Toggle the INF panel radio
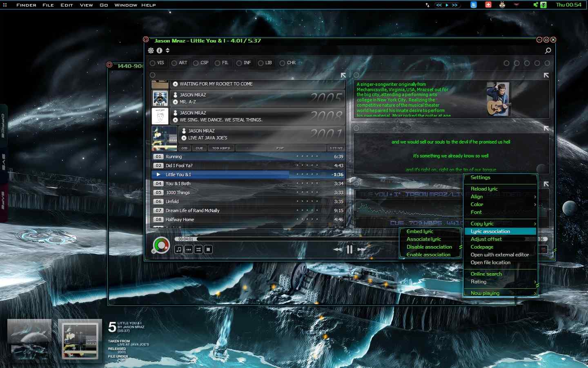Viewport: 588px width, 368px height. (x=239, y=63)
